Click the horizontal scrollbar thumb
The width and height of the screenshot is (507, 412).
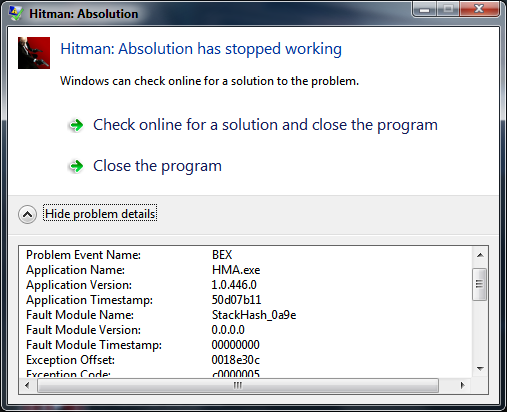click(238, 386)
